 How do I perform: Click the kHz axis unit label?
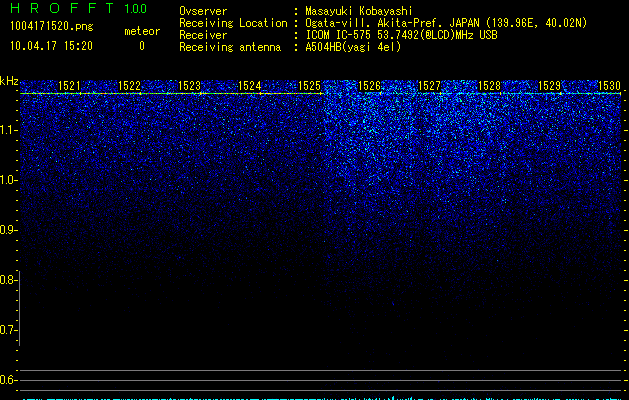coord(9,81)
